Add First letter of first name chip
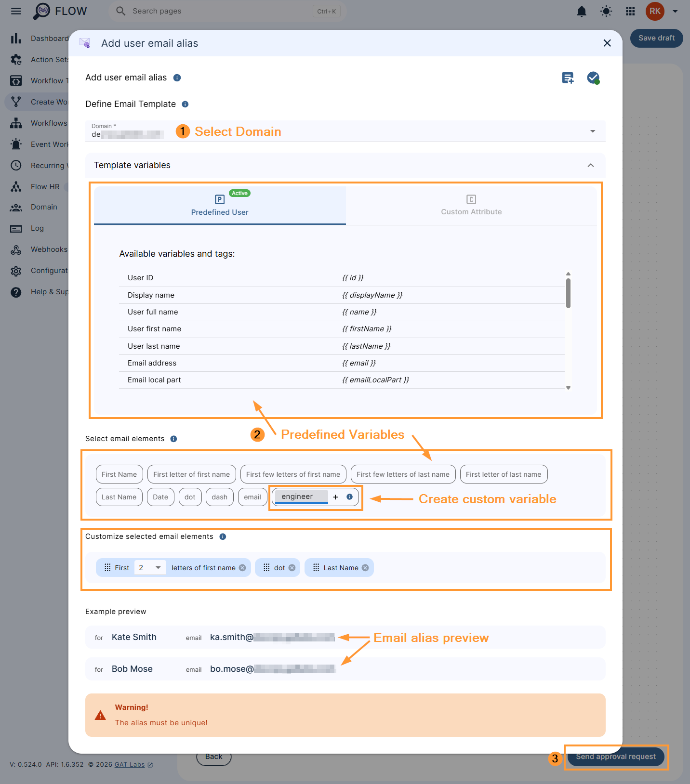 coord(192,474)
